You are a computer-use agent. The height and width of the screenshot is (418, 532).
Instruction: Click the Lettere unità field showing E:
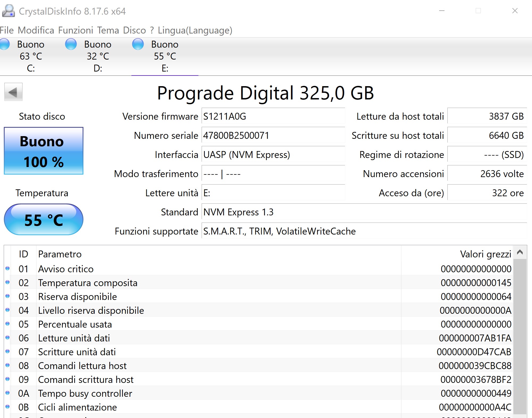(x=273, y=193)
